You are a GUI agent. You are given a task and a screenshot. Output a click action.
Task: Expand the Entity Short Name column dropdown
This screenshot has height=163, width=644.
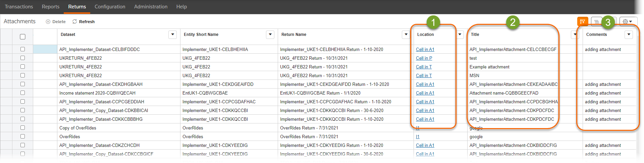pos(270,35)
